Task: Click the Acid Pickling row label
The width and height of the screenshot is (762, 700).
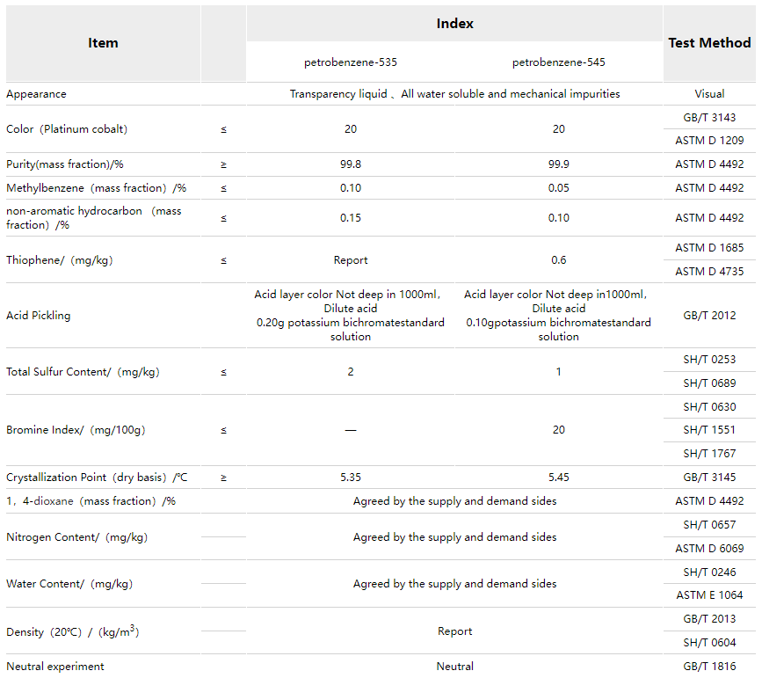Action: 39,316
